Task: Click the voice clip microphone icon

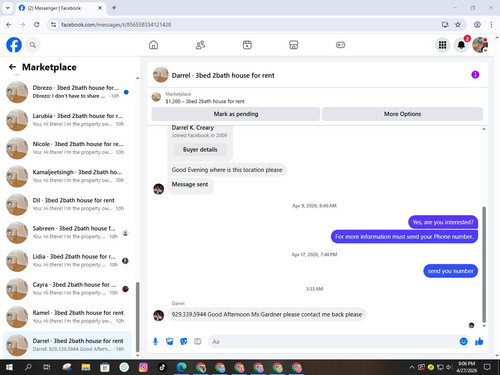Action: point(155,341)
